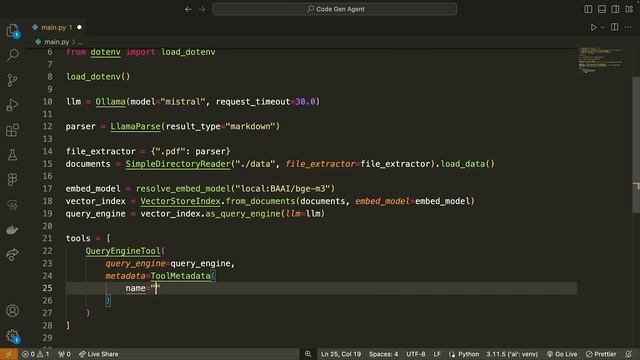
Task: Go forward with the right arrow
Action: pos(202,9)
